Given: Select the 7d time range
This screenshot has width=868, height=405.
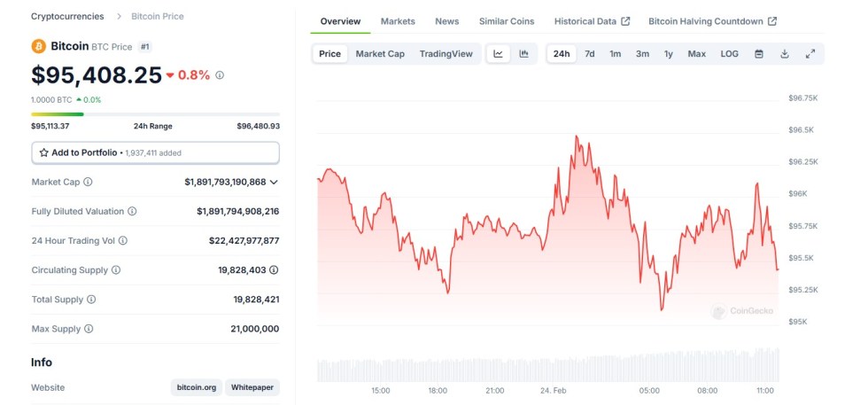Looking at the screenshot, I should (590, 54).
